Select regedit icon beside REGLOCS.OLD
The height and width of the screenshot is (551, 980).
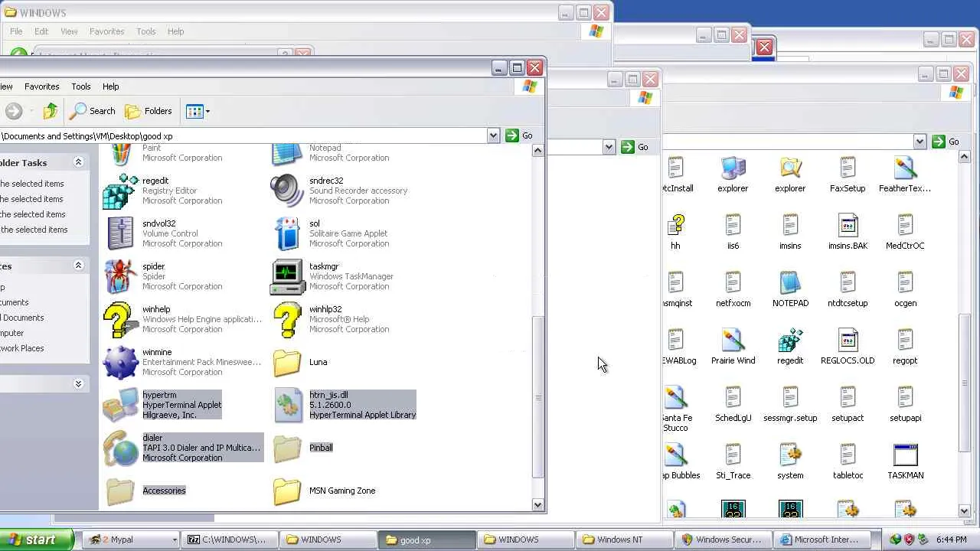[790, 347]
